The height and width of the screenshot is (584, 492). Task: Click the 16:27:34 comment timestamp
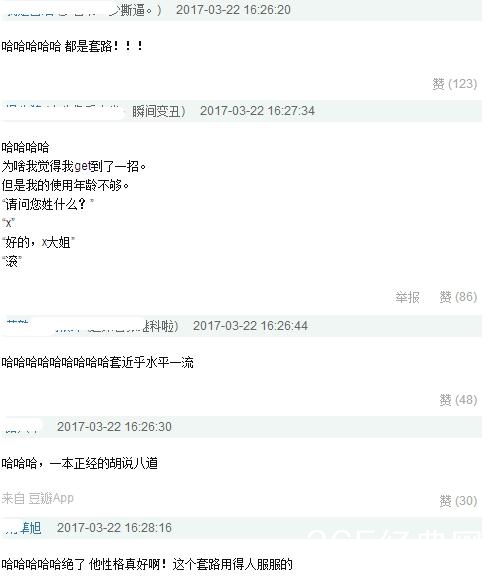click(x=257, y=111)
